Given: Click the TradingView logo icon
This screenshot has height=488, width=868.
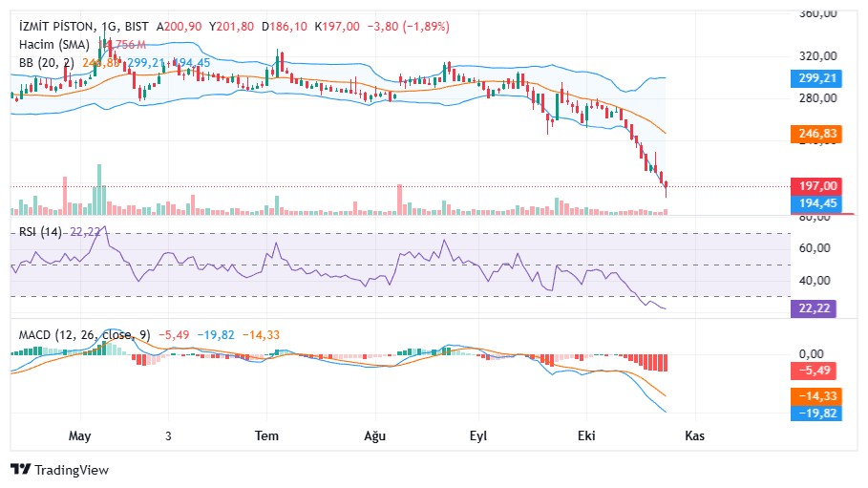Looking at the screenshot, I should pos(20,469).
